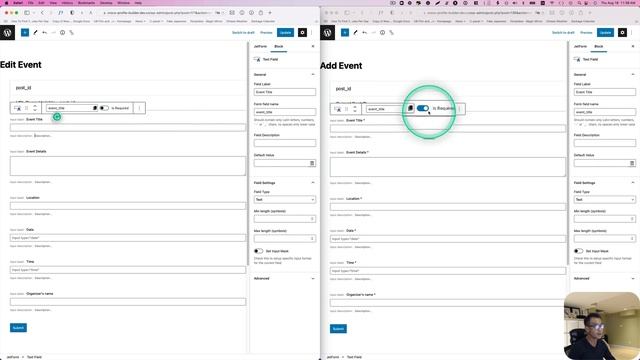
Task: Click move-down arrow in Add Event block toolbar
Action: tap(355, 111)
